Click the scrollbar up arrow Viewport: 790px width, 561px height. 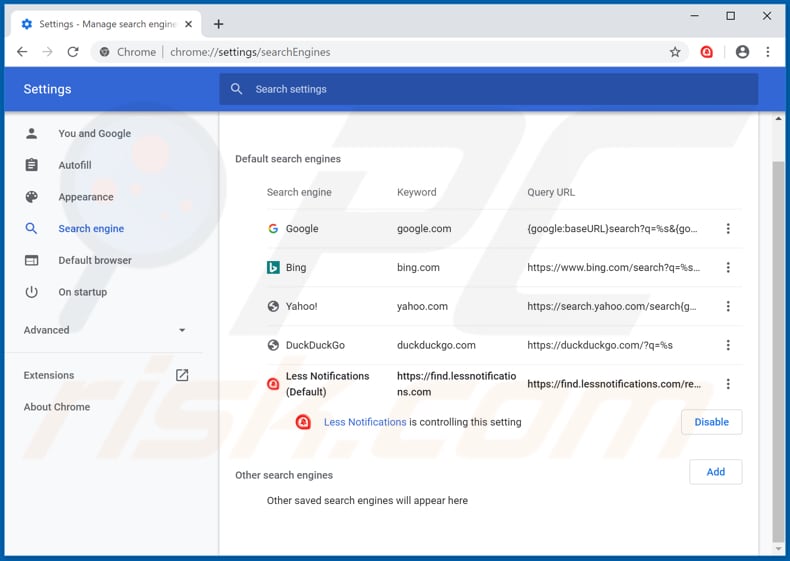click(778, 119)
